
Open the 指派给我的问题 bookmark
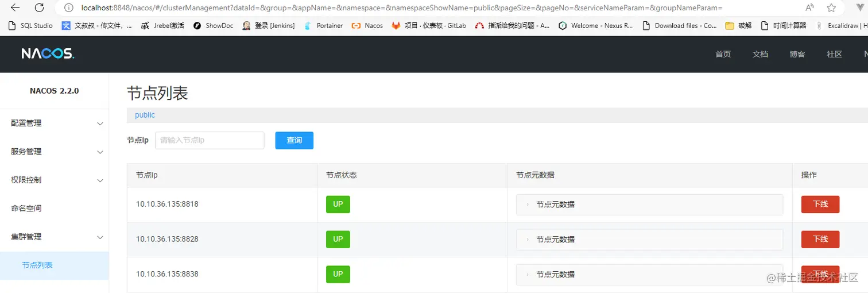coord(513,26)
